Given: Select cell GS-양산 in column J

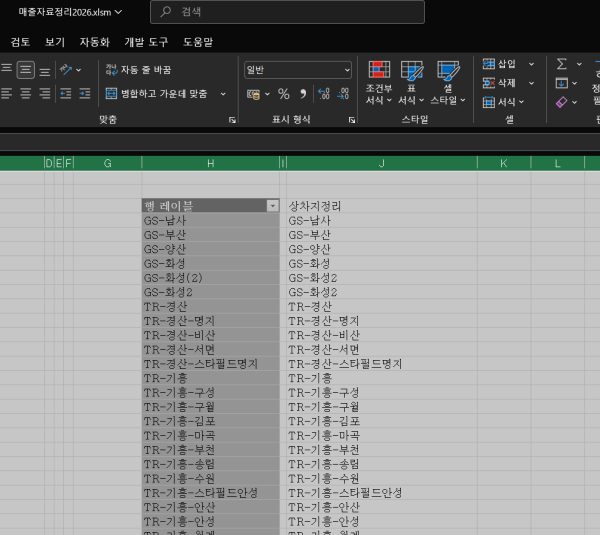Looking at the screenshot, I should 382,249.
